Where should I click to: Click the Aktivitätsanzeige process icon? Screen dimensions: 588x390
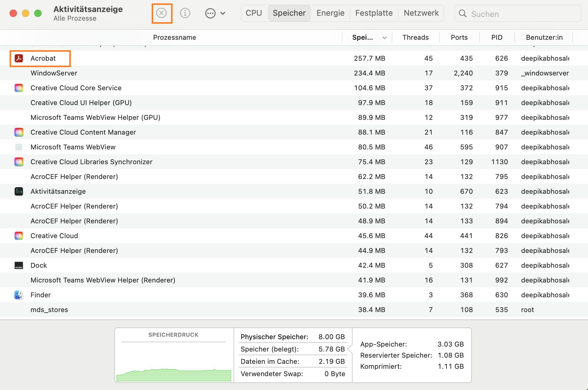point(19,191)
